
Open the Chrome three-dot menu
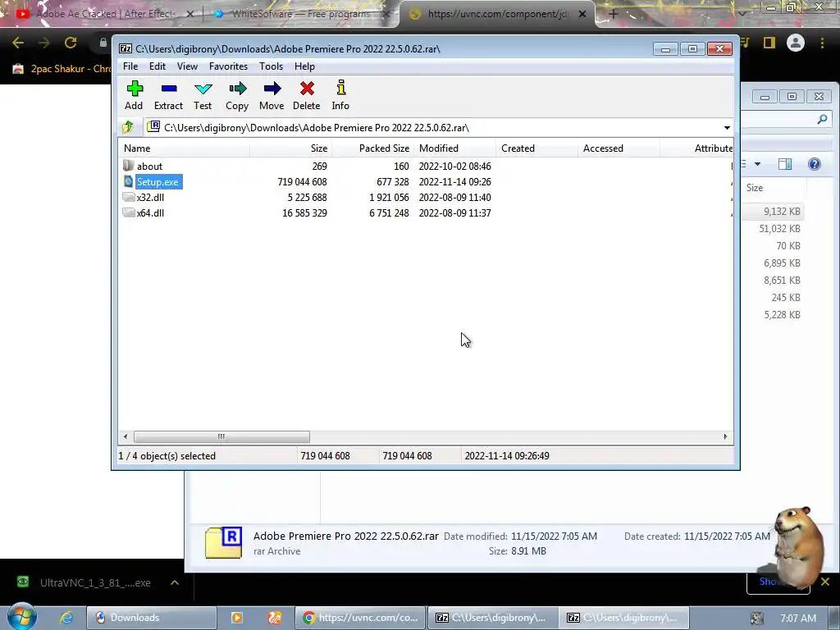coord(822,43)
